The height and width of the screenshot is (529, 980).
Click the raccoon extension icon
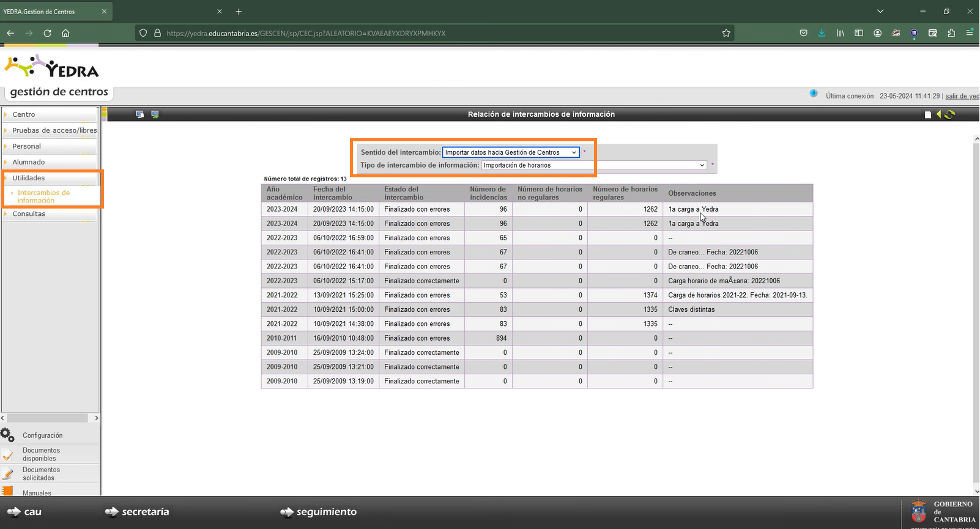[896, 33]
